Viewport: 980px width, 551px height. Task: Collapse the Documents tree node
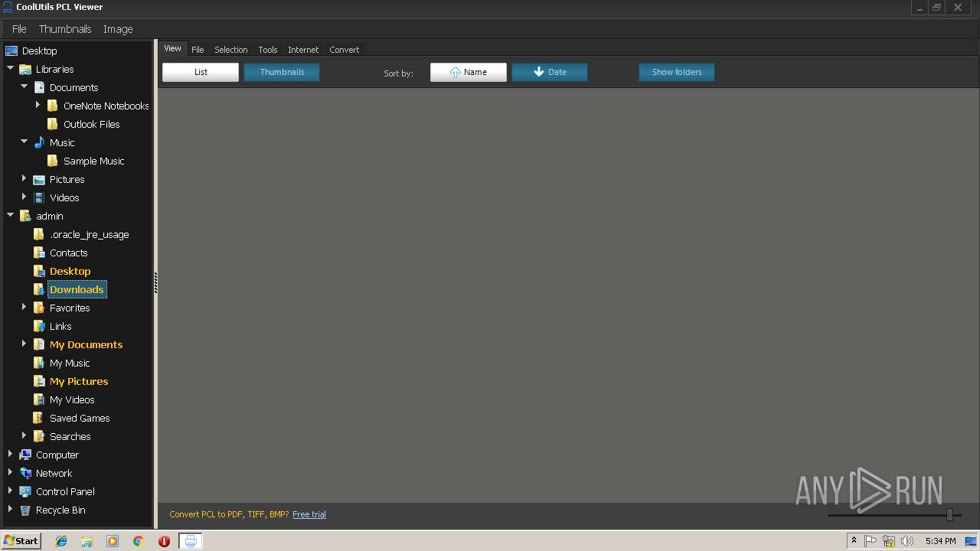(24, 86)
